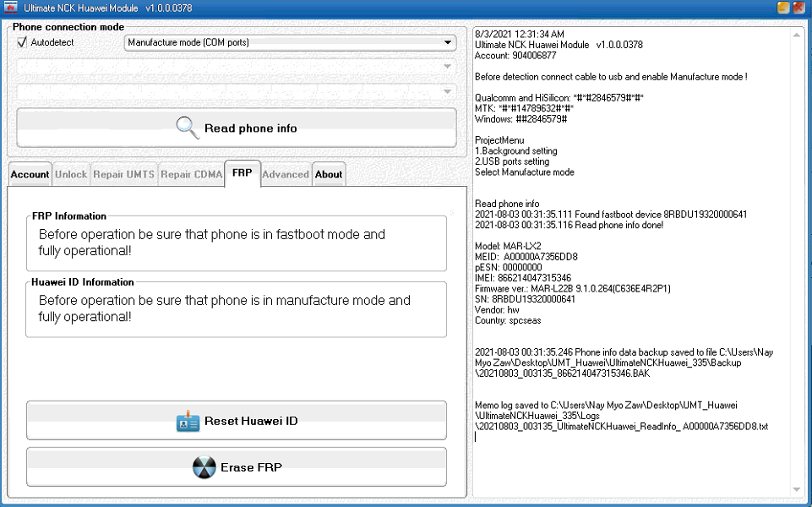Screen dimensions: 812x507
Task: Click the Huawei app icon in the title bar
Action: tap(10, 8)
